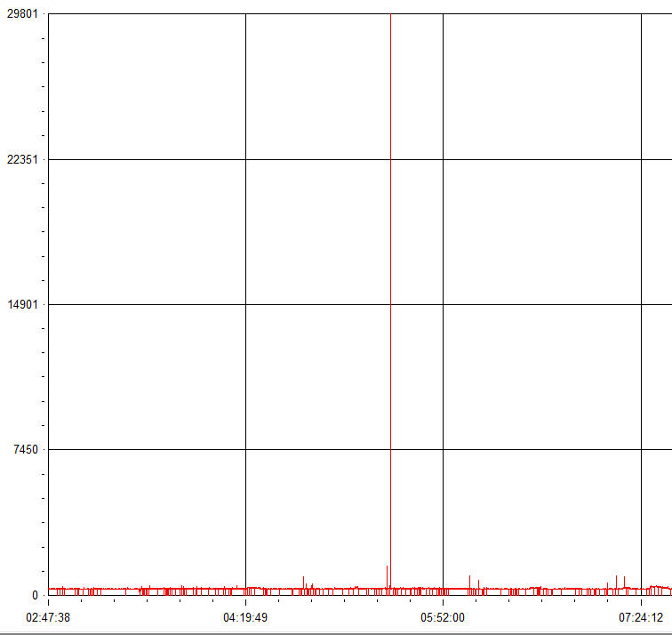
Task: Click the 05:52:00 time label
Action: tap(443, 617)
